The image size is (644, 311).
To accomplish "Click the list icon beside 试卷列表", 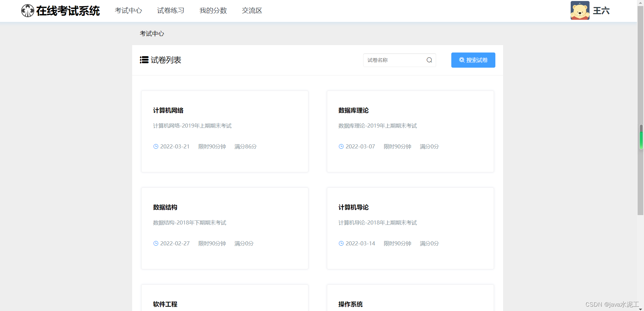I will point(144,60).
